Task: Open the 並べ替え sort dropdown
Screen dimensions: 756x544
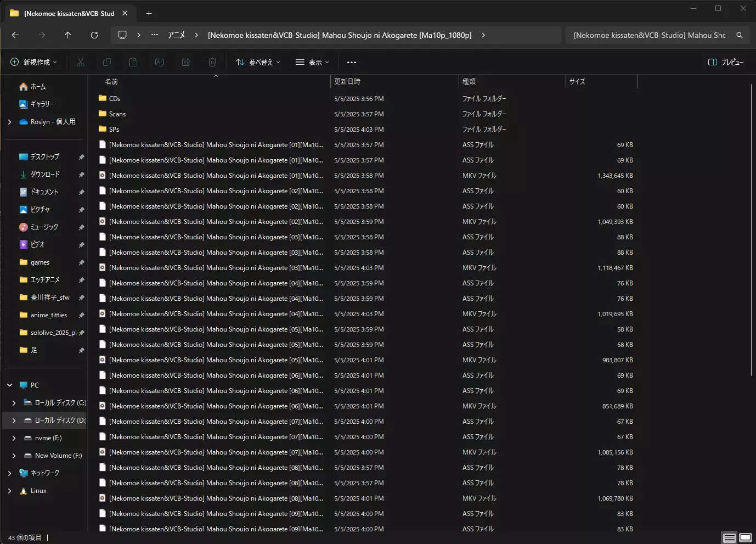Action: click(x=258, y=62)
